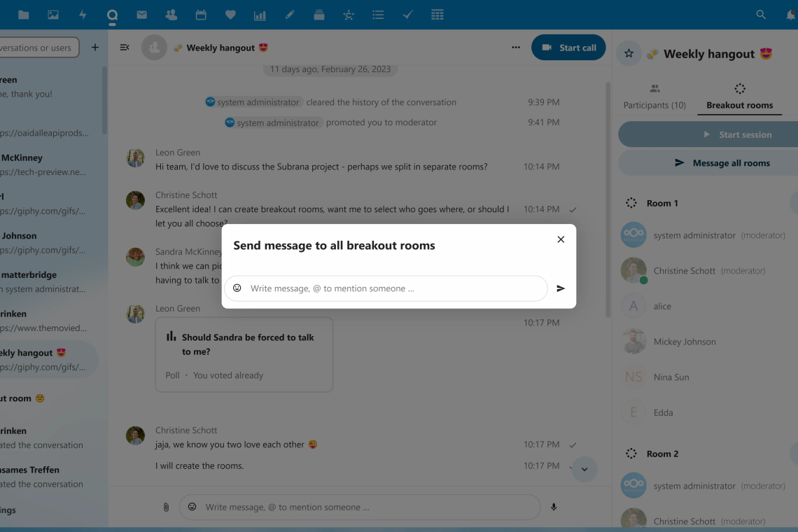
Task: Create new conversation with plus button
Action: pos(95,48)
